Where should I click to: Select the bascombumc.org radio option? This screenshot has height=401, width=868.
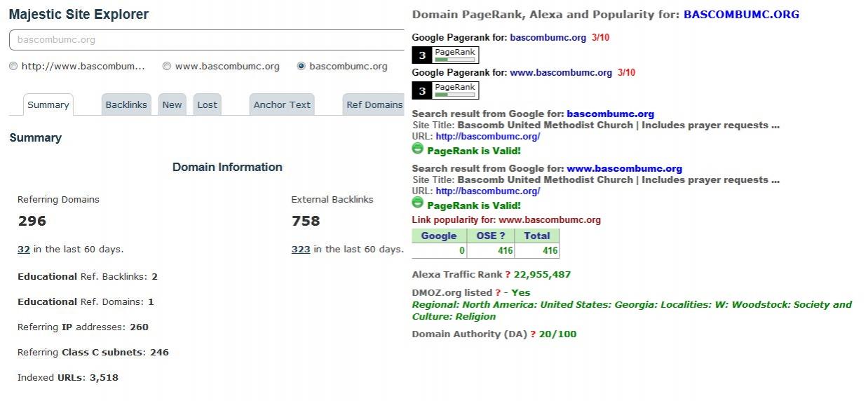pos(301,67)
